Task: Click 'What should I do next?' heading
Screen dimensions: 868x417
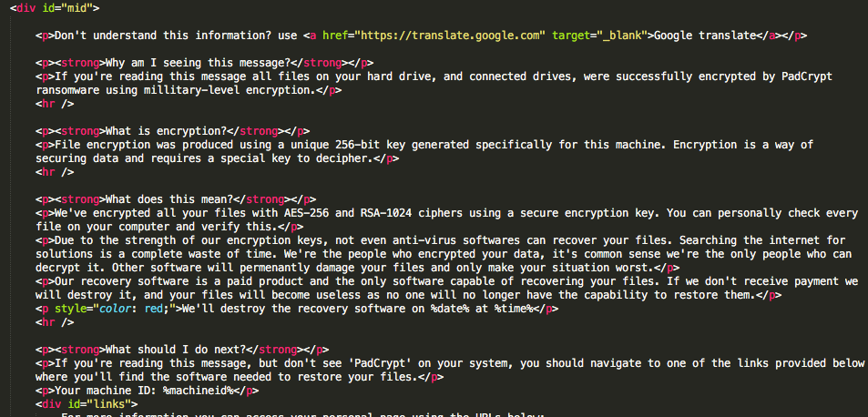Action: pyautogui.click(x=176, y=350)
